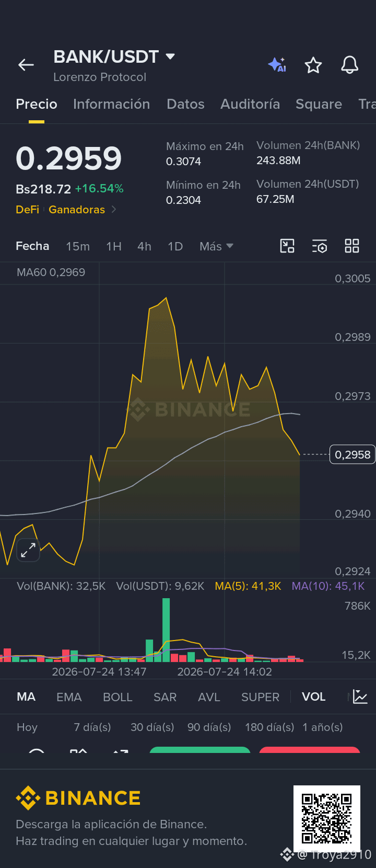The image size is (376, 868).
Task: Tap the Vol(USDT): 9,62K label
Action: coord(160,586)
